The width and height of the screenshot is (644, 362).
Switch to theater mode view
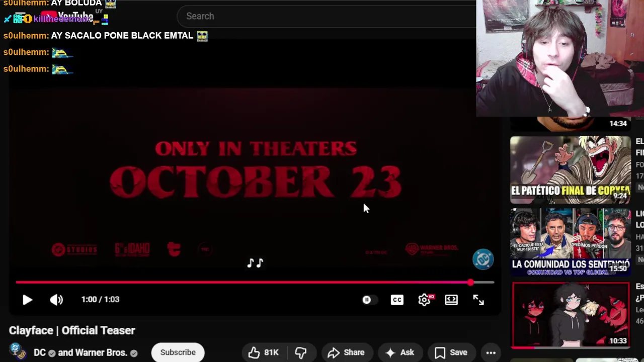[x=451, y=300]
